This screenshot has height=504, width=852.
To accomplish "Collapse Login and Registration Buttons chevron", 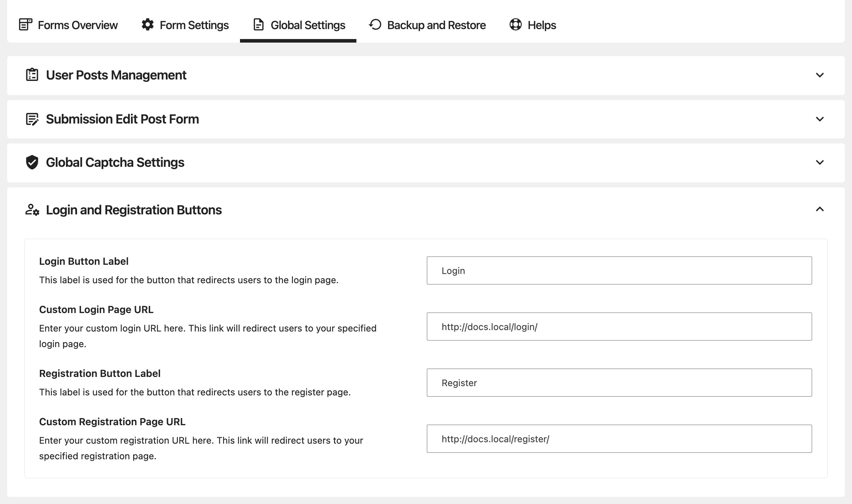I will tap(820, 209).
